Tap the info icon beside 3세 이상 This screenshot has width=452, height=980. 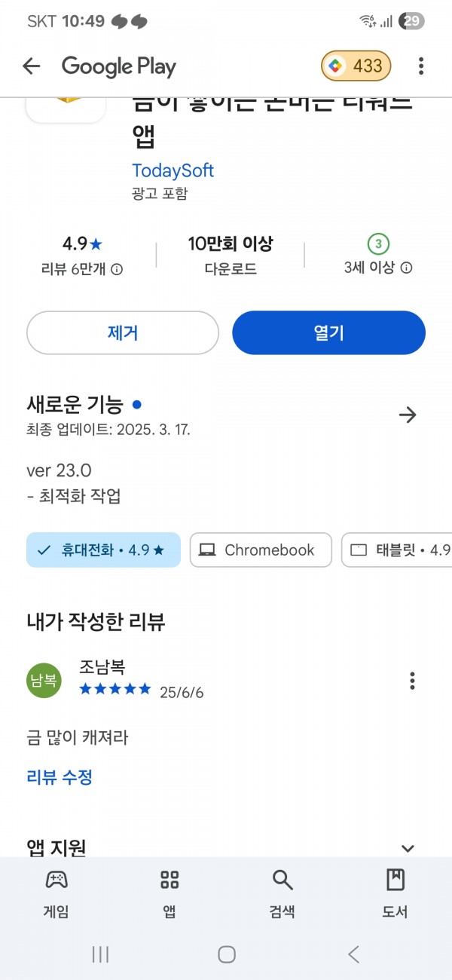(406, 268)
